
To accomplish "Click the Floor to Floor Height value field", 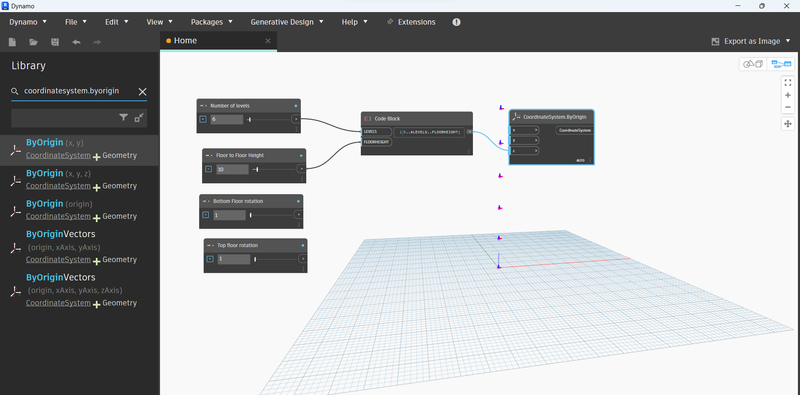I will [x=232, y=169].
